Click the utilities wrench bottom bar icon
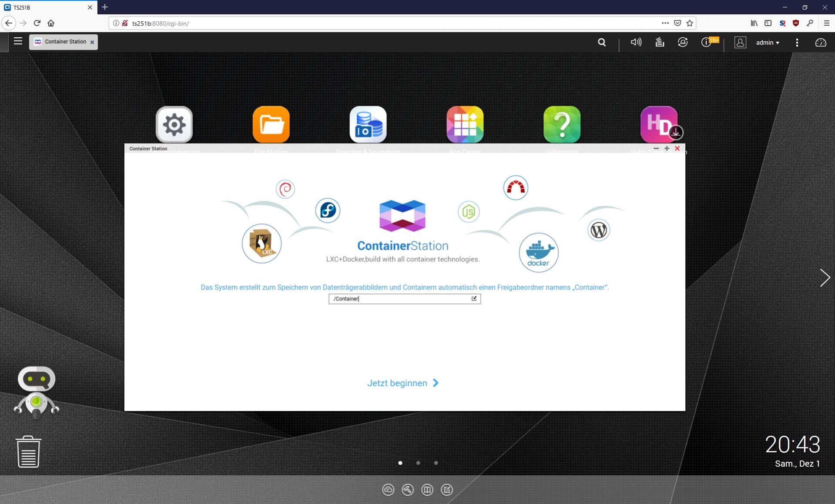Viewport: 835px width, 504px height. pos(408,490)
